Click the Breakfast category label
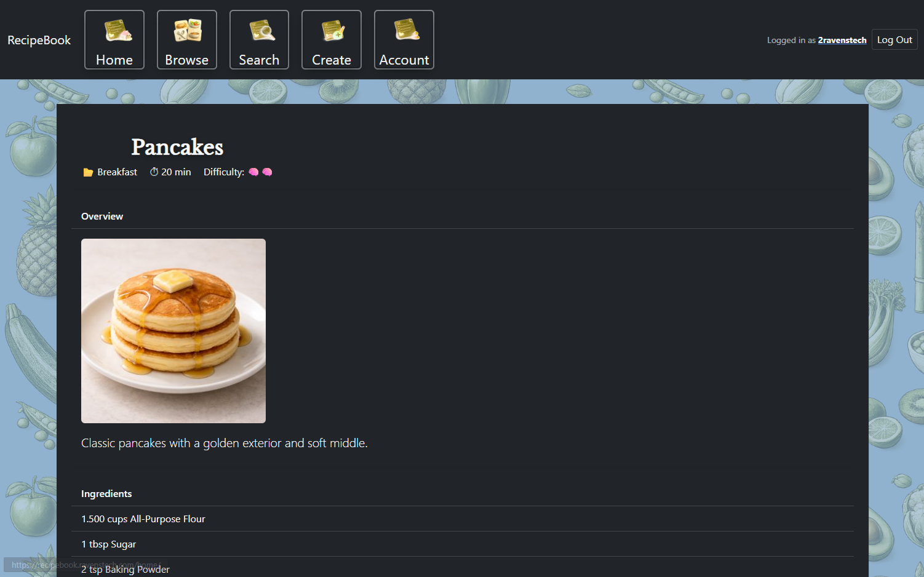Image resolution: width=924 pixels, height=577 pixels. point(116,172)
